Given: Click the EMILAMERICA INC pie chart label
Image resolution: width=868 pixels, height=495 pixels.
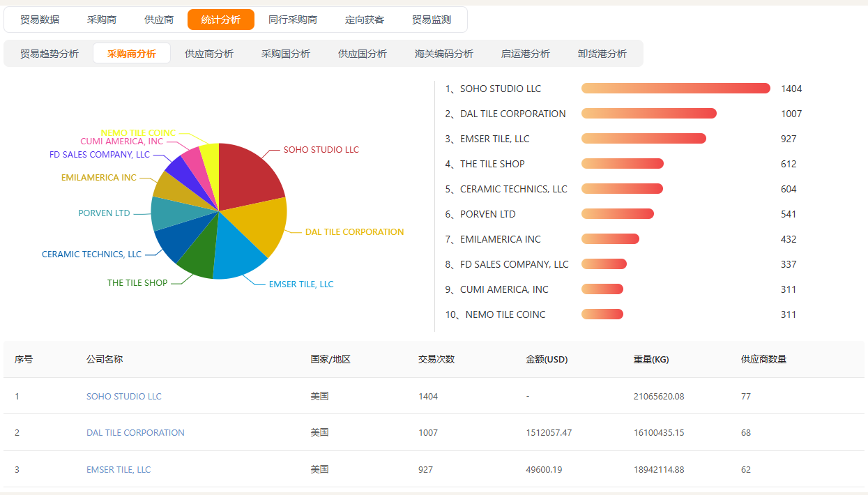Looking at the screenshot, I should 99,178.
